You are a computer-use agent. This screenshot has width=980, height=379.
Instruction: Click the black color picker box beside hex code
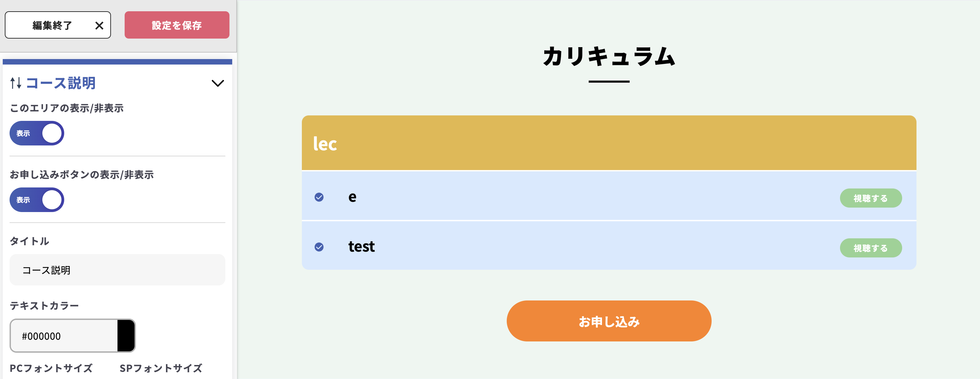126,336
